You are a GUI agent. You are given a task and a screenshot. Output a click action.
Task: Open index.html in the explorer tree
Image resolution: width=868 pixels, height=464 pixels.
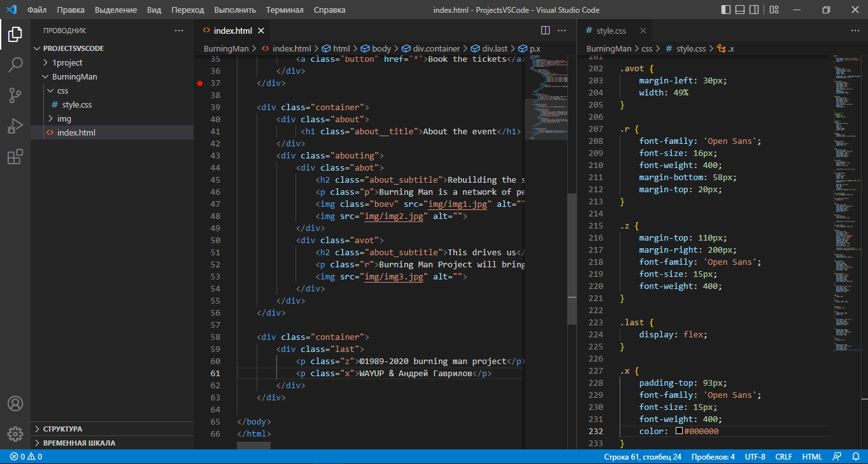pyautogui.click(x=76, y=132)
